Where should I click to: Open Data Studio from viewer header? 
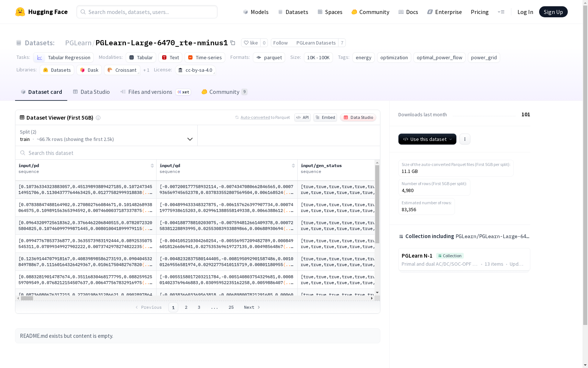[358, 117]
